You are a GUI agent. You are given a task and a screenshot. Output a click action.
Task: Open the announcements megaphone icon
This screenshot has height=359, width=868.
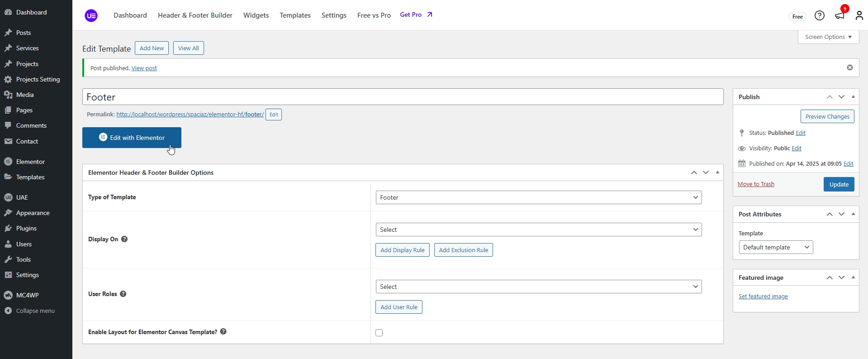coord(840,16)
